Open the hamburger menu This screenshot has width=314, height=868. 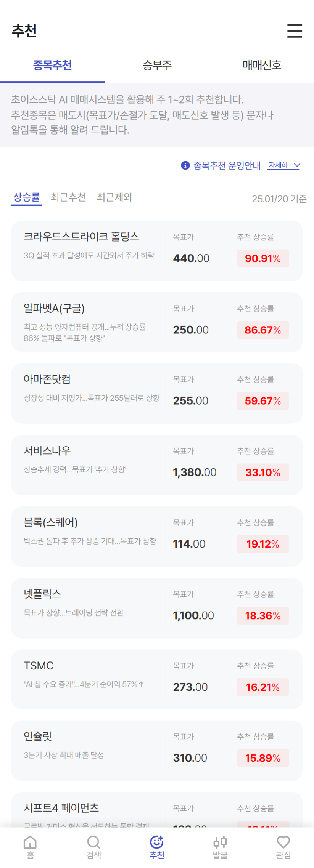pos(295,31)
